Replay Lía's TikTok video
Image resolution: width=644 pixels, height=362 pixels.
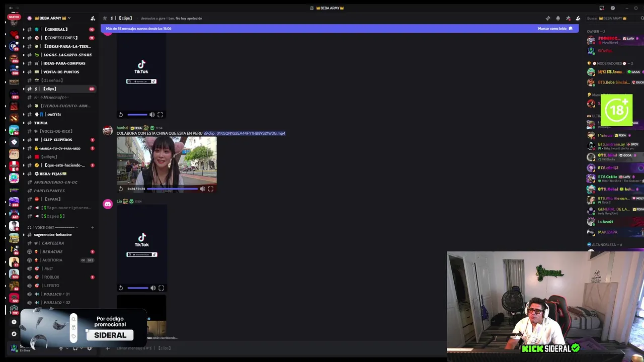pos(121,288)
